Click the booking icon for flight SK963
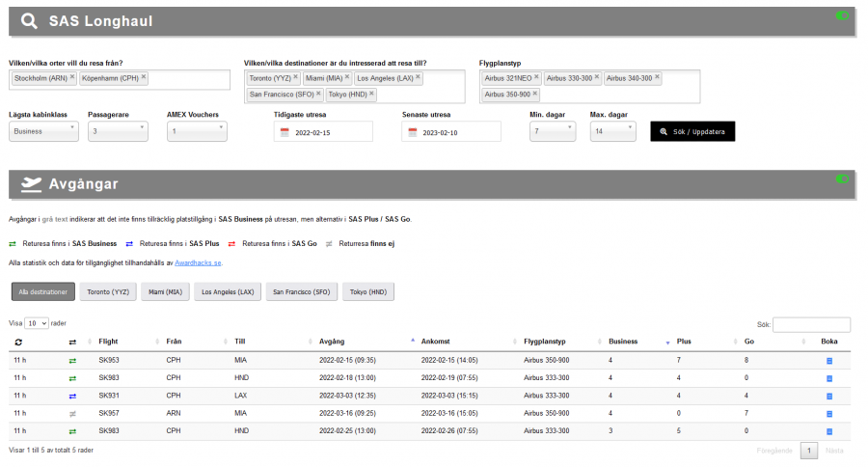Screen dimensions: 868x467 tap(828, 361)
